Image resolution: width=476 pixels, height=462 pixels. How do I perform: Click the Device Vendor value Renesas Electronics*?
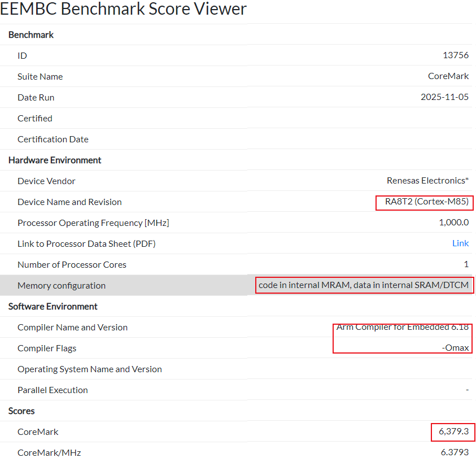427,180
